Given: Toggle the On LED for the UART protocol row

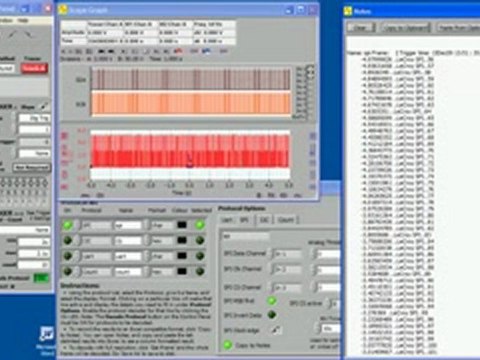Looking at the screenshot, I should coord(68,256).
